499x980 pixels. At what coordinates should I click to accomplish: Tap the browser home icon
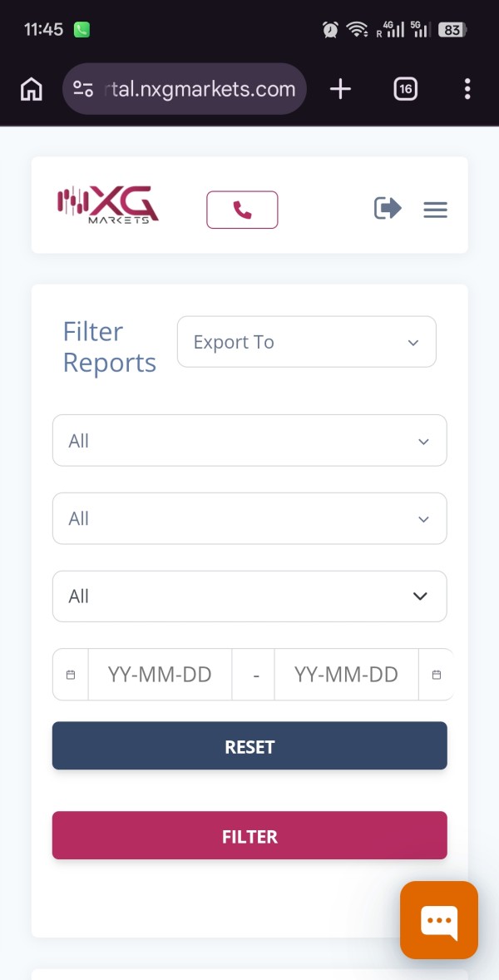click(x=32, y=89)
